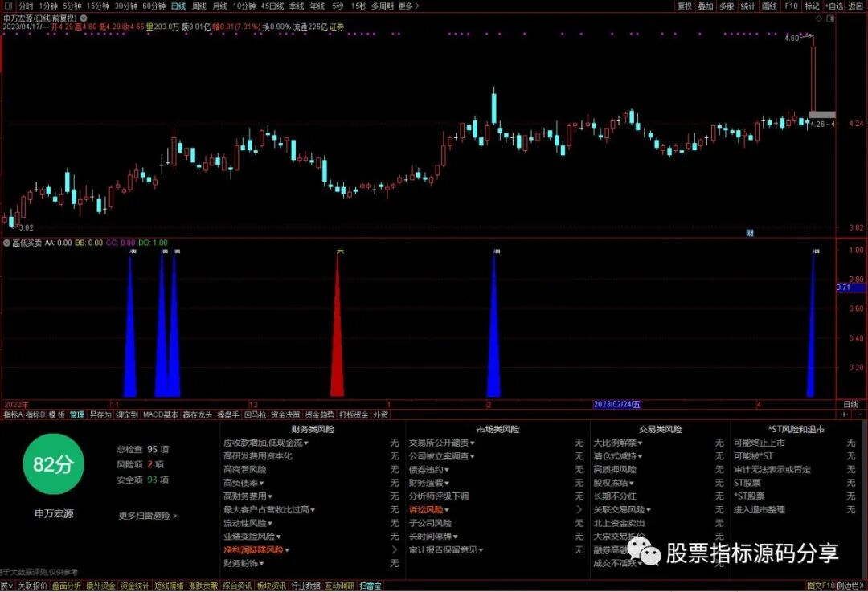Viewport: 868px width, 592px height.
Task: Expand the 业绩变脸风险 dropdown
Action: [278, 537]
